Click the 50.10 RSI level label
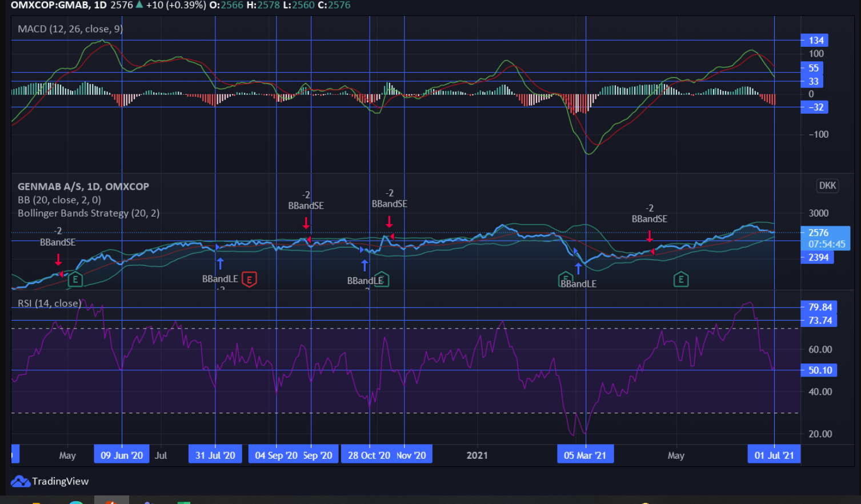The height and width of the screenshot is (504, 861). click(819, 370)
